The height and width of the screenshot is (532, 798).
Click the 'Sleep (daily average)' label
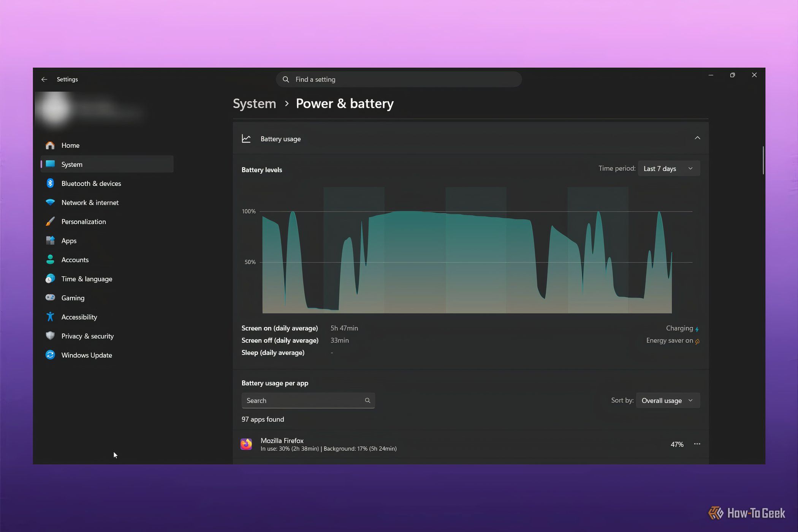[x=273, y=352]
